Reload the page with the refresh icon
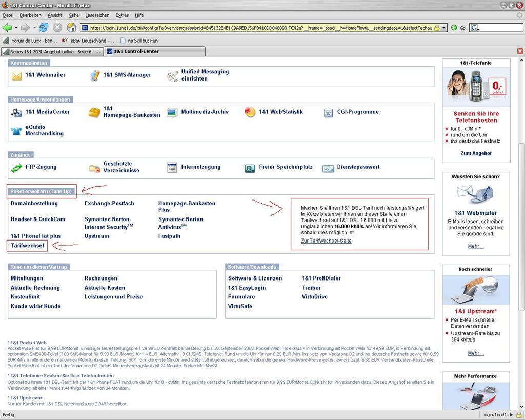The image size is (525, 420). pyautogui.click(x=44, y=28)
